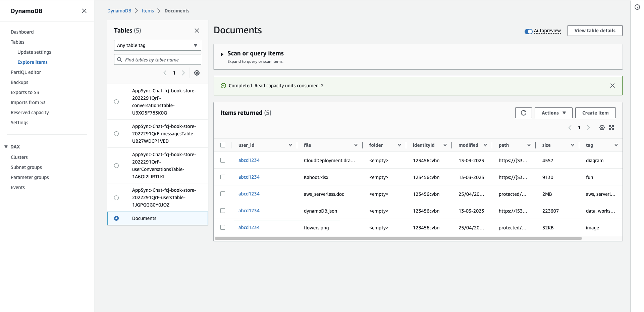This screenshot has width=644, height=312.
Task: Go to previous page in Tables list
Action: pos(165,73)
